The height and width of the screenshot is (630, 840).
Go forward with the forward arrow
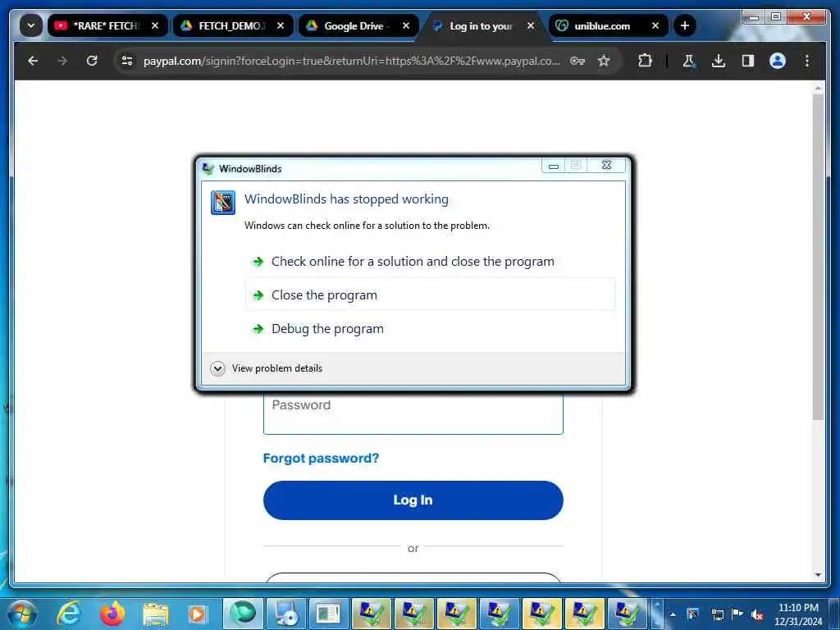point(62,61)
